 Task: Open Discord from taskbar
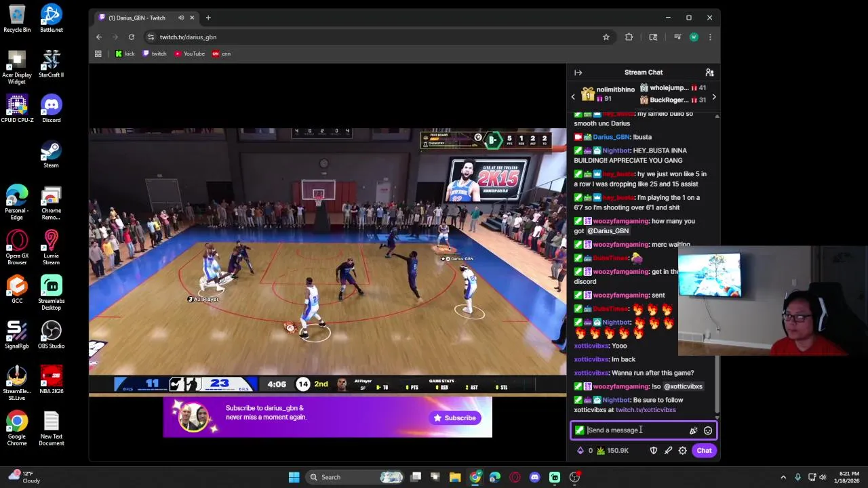pos(534,477)
